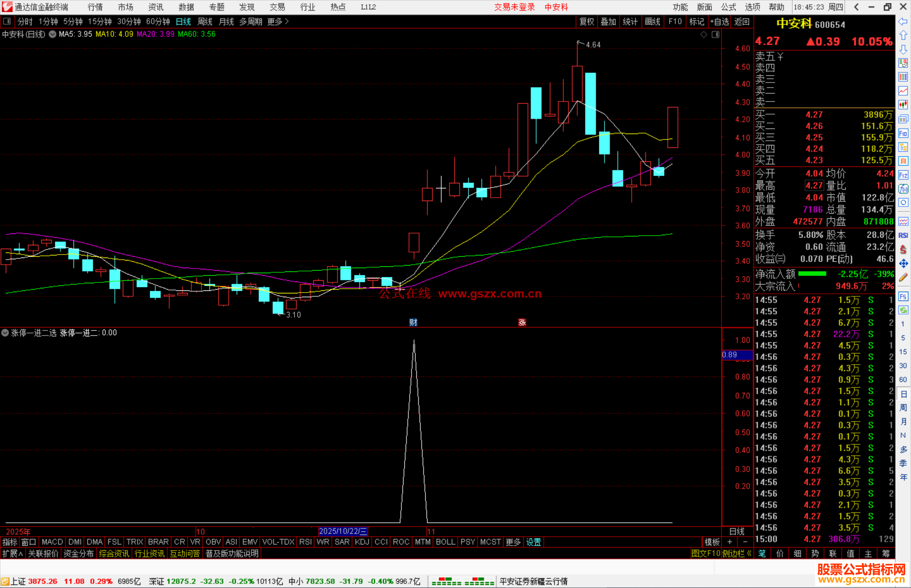Select the pencil drawing tool icon
The image size is (911, 588).
[x=903, y=277]
